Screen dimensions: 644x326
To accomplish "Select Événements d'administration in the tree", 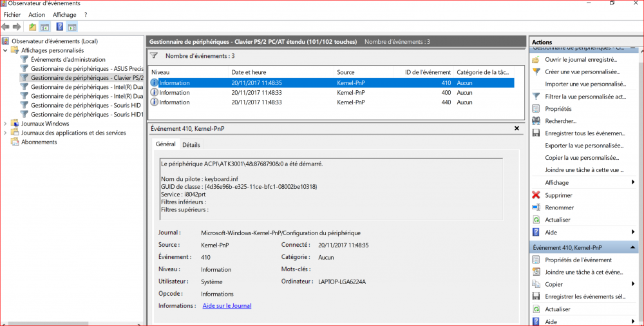I will click(62, 59).
